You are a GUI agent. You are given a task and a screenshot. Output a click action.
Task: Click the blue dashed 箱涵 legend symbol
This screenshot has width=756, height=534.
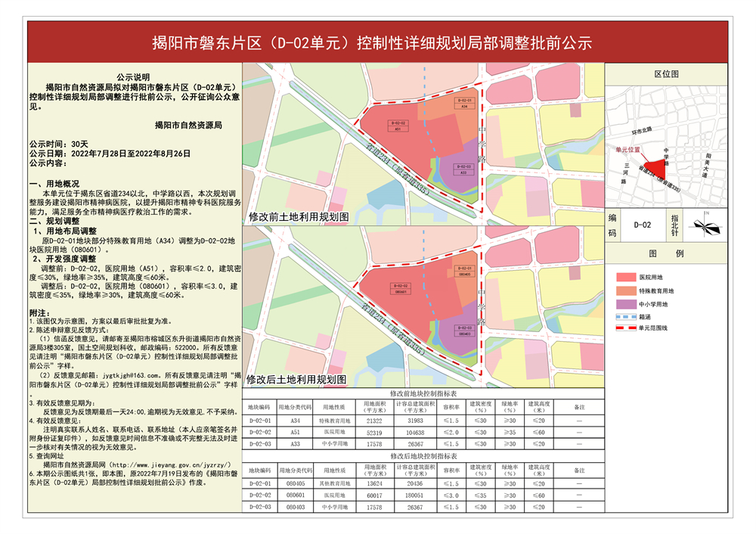[626, 317]
